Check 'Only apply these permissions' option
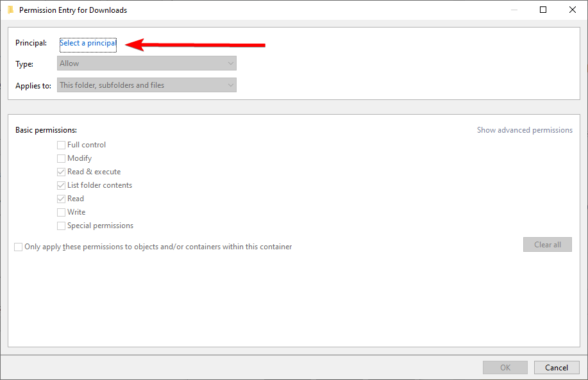This screenshot has height=380, width=588. [19, 247]
